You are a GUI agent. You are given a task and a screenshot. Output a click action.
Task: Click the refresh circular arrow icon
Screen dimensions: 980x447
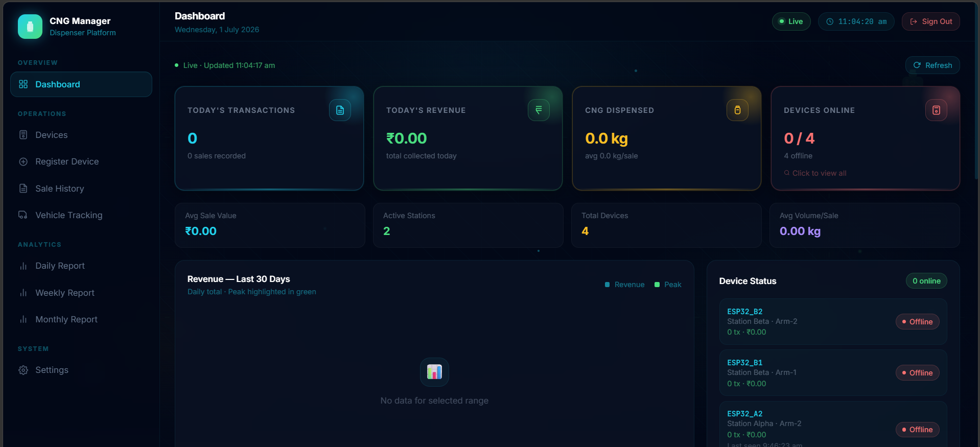click(917, 65)
